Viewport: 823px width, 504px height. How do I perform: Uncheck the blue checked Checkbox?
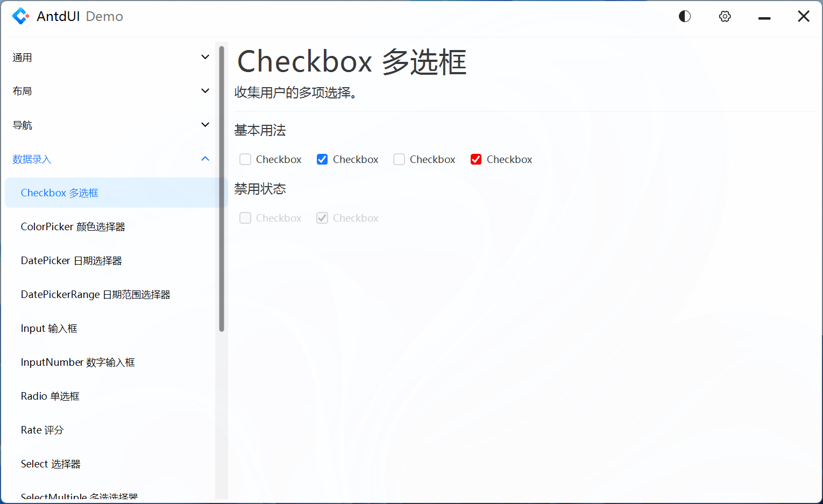(322, 159)
